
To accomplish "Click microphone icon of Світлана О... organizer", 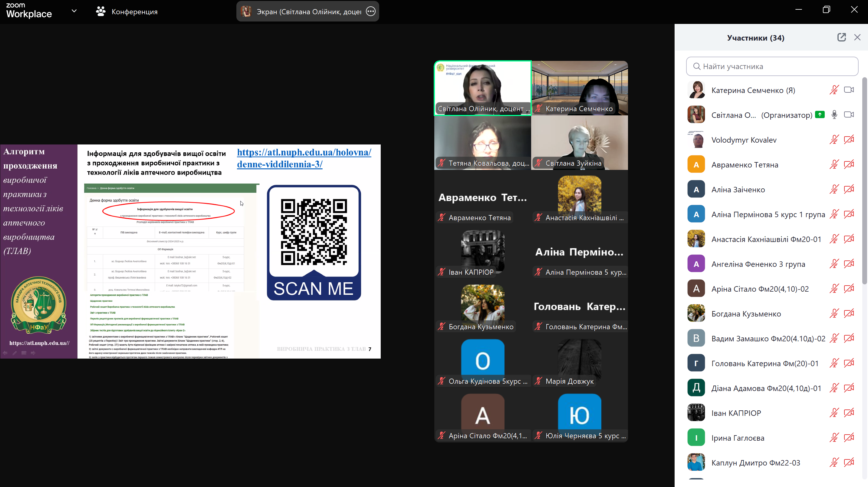I will coord(834,115).
